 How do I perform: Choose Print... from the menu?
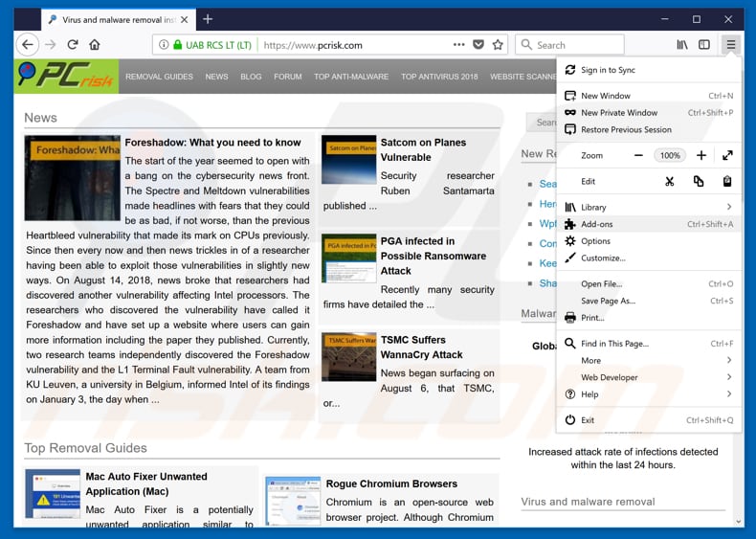click(x=649, y=318)
